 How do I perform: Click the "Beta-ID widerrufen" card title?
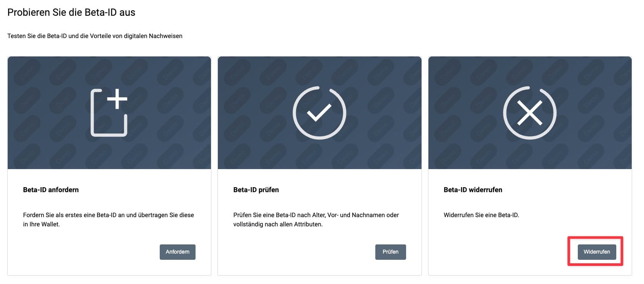click(473, 190)
